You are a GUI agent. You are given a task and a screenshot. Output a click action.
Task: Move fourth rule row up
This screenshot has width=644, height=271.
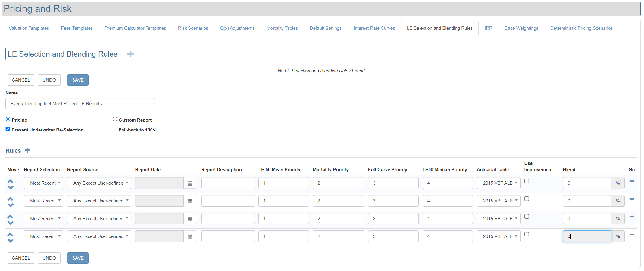click(x=10, y=234)
